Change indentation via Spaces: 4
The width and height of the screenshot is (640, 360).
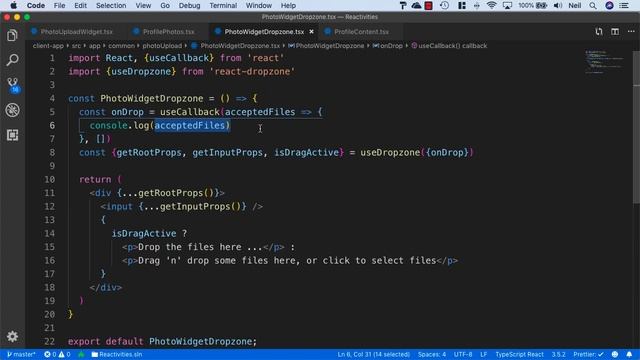pyautogui.click(x=432, y=354)
